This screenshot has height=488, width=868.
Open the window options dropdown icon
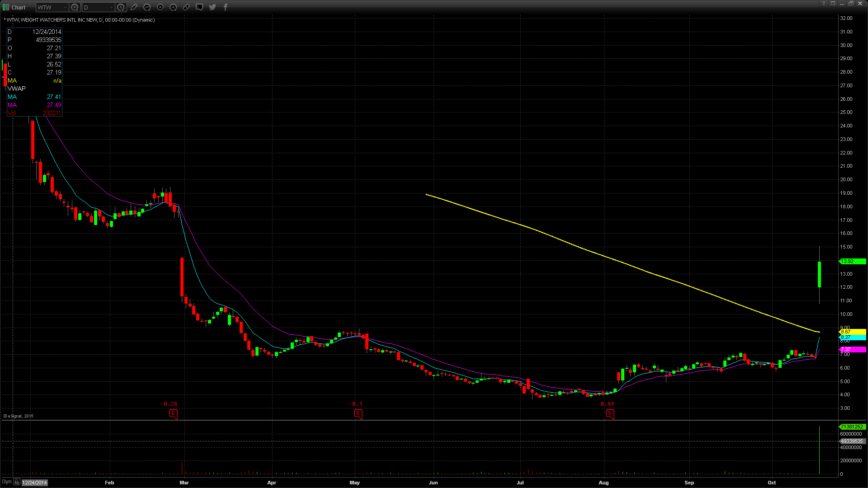(833, 4)
